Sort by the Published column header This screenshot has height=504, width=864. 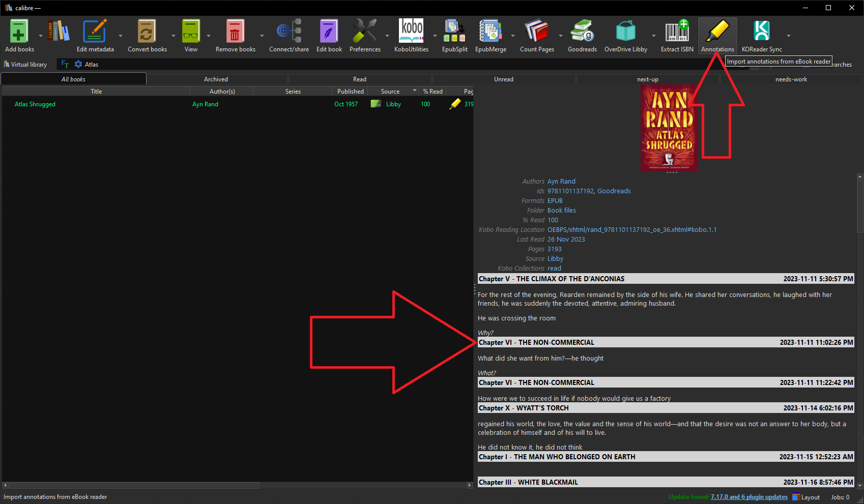point(351,91)
